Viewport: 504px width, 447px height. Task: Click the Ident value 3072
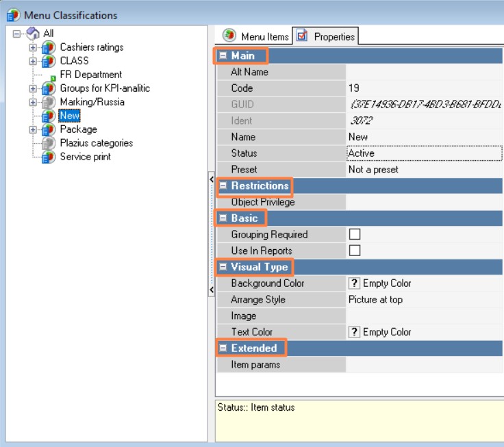click(362, 121)
